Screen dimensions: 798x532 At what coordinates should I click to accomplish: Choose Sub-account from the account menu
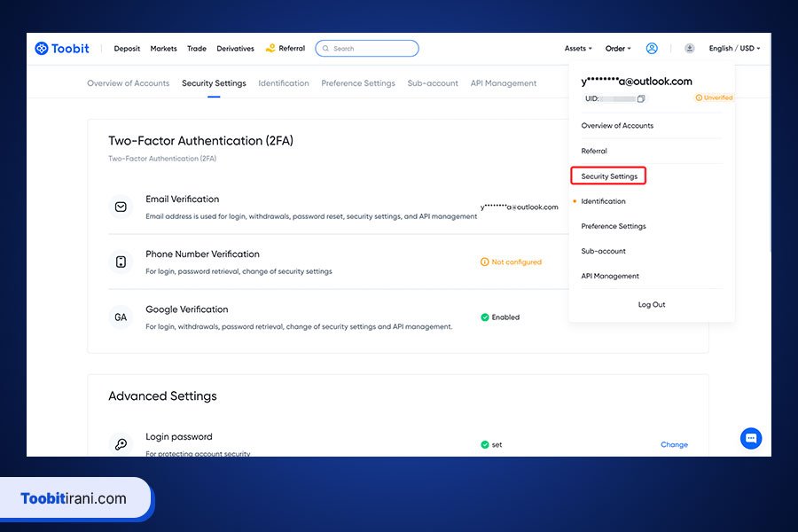point(603,251)
